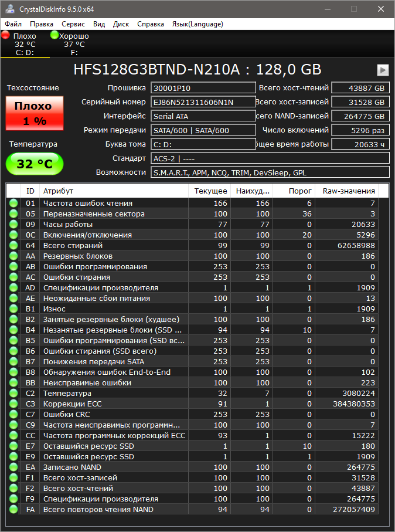Select the Занятые резервные блоки (худшее) attribute
Viewport: 395px width, 532px height.
click(x=192, y=319)
